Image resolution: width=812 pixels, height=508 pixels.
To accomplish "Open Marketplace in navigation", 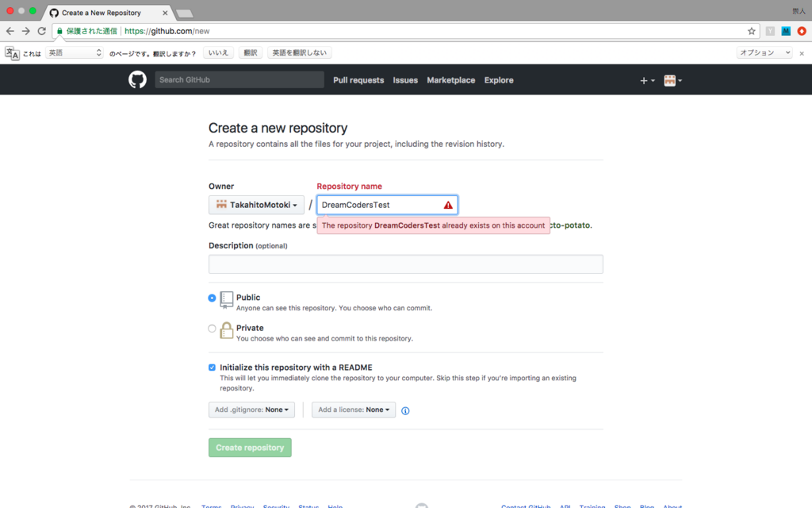I will pyautogui.click(x=450, y=80).
